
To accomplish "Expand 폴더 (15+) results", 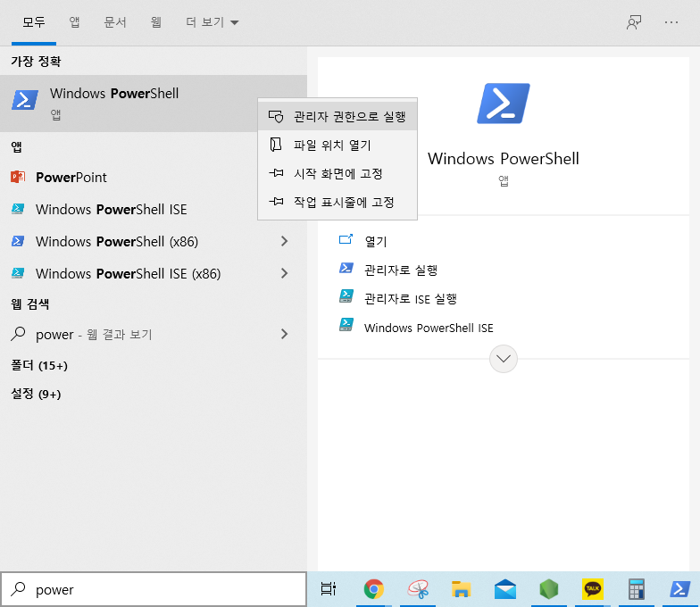I will point(39,366).
